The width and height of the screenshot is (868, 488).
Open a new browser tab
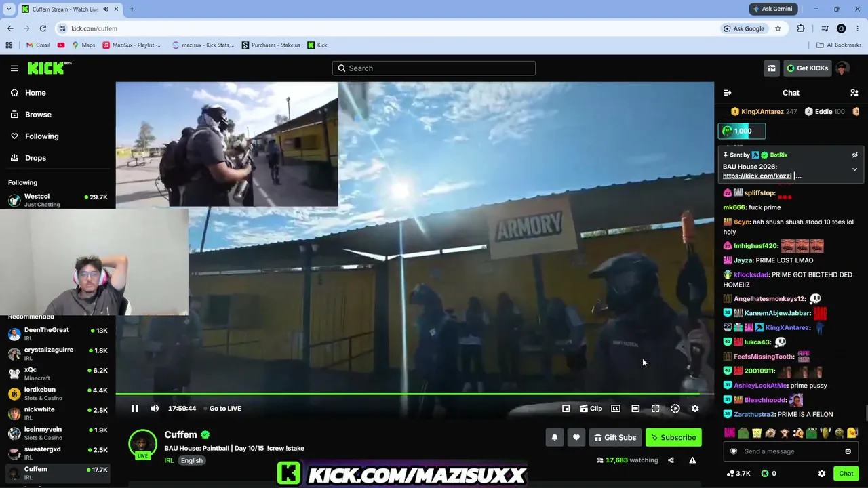(132, 9)
